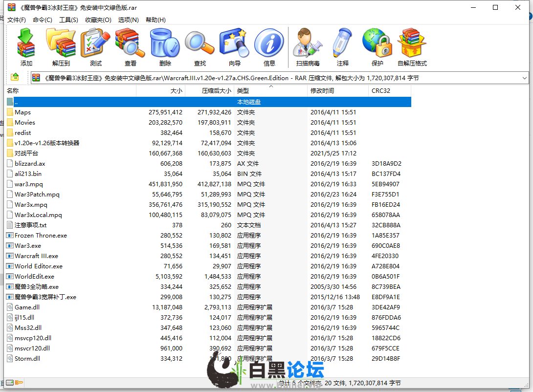Viewport: 533px width, 392px height.
Task: Select War3.exe file name
Action: (28, 245)
